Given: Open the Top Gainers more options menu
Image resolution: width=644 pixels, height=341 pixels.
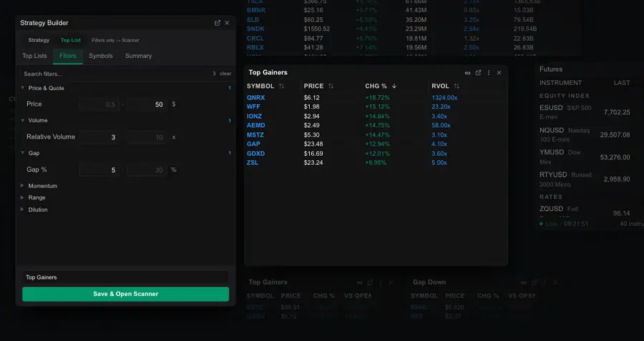Looking at the screenshot, I should [x=488, y=73].
